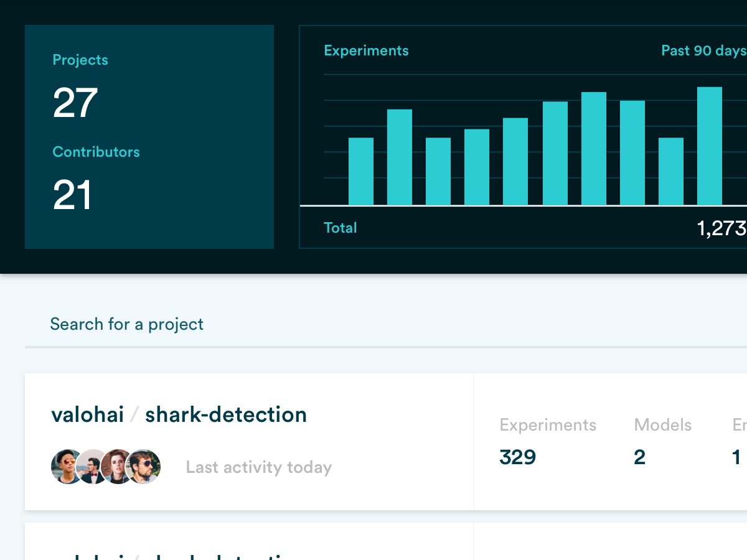The height and width of the screenshot is (560, 747).
Task: Click the Contributors count 21
Action: (72, 195)
